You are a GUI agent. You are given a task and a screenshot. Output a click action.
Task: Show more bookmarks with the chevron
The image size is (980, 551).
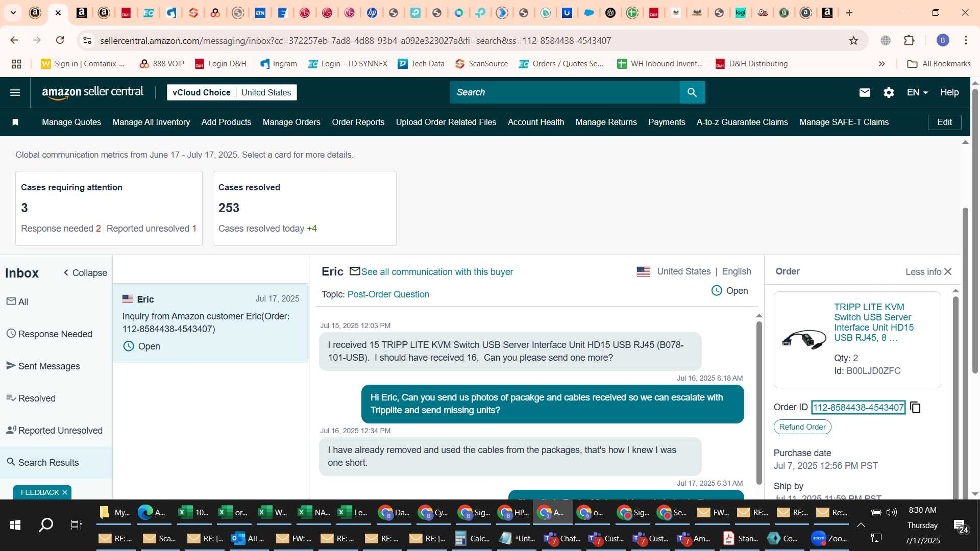(881, 64)
